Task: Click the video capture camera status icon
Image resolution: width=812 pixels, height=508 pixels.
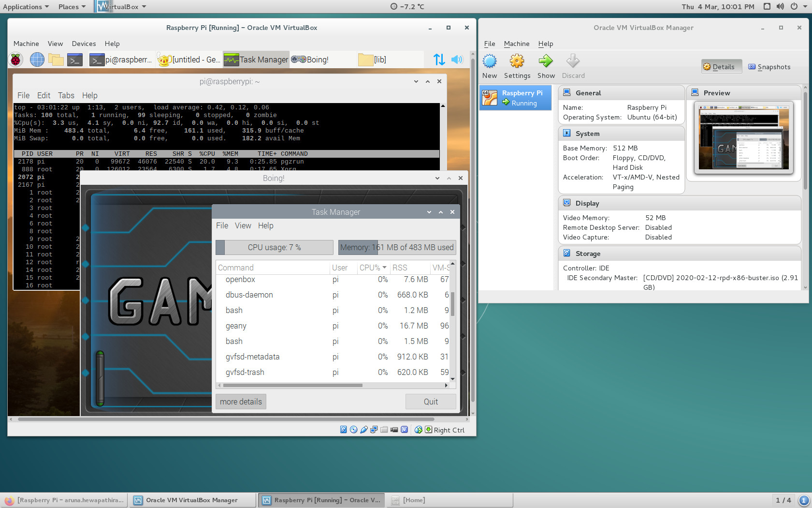Action: [x=394, y=430]
